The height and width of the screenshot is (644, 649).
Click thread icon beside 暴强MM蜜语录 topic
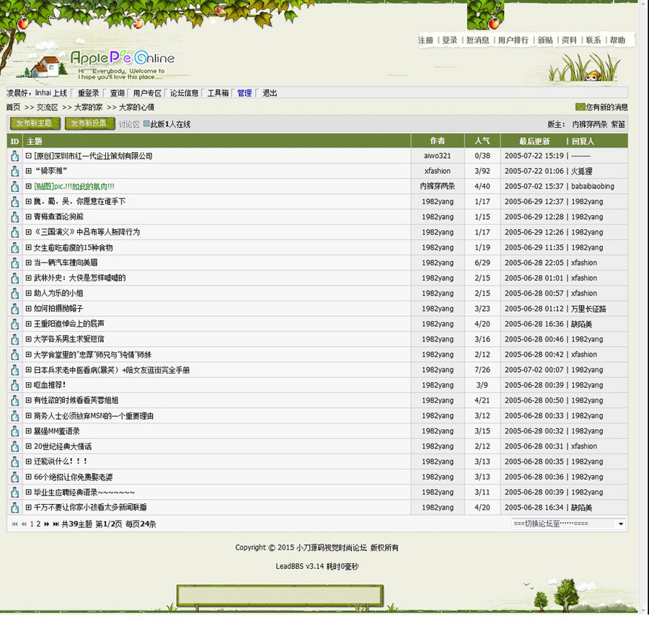pyautogui.click(x=14, y=431)
